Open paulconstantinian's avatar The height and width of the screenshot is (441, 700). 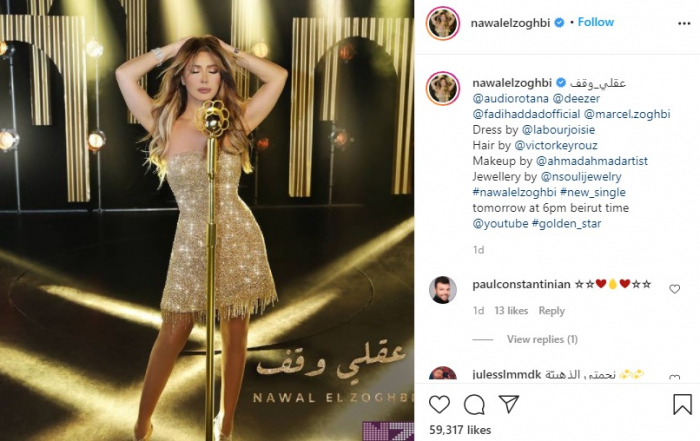[443, 290]
